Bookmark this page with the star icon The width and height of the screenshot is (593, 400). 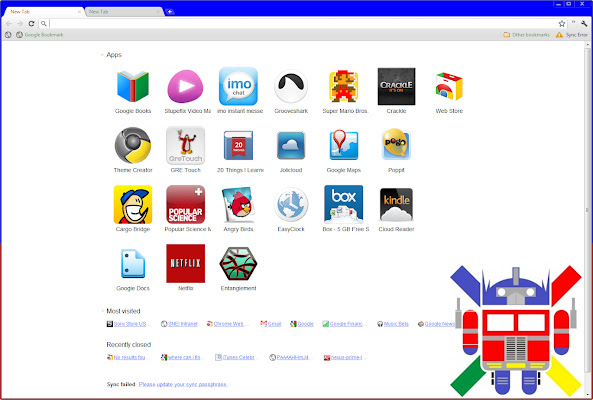562,23
